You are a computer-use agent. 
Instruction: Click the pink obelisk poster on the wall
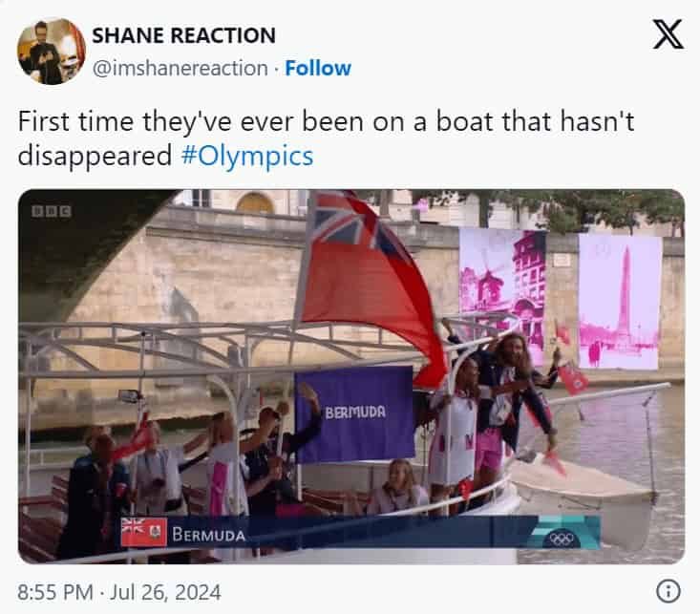[x=621, y=302]
